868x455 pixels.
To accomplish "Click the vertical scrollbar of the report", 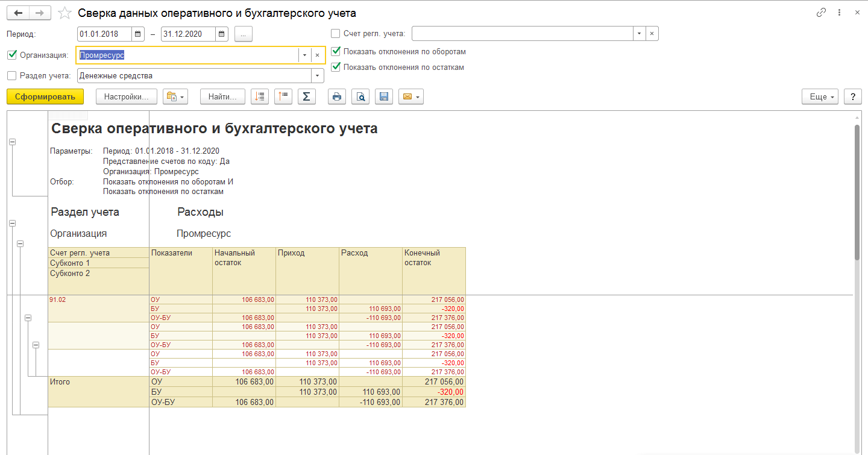I will (858, 193).
